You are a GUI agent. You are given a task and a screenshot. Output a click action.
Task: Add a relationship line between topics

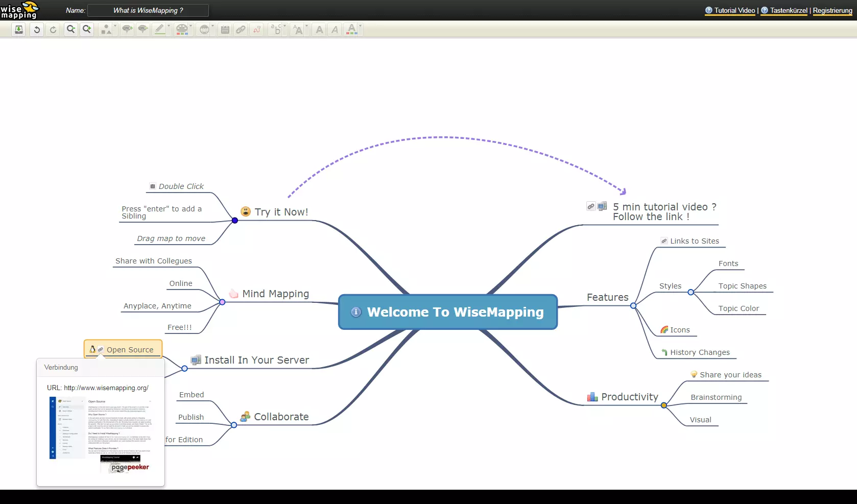(257, 29)
